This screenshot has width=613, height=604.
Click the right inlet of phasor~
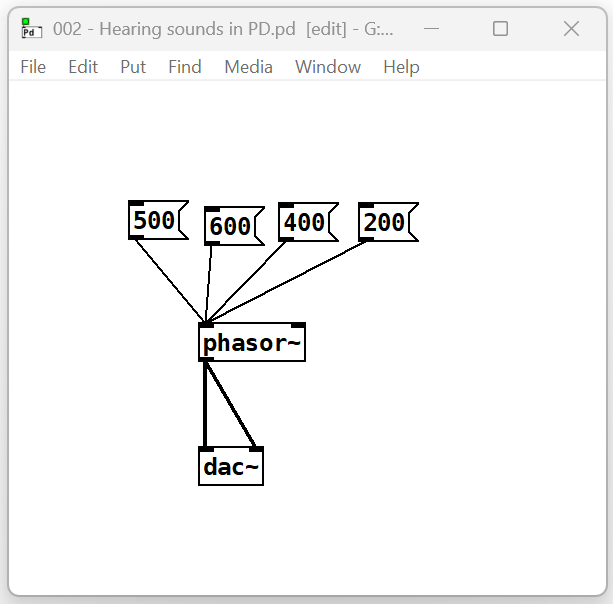(x=298, y=326)
